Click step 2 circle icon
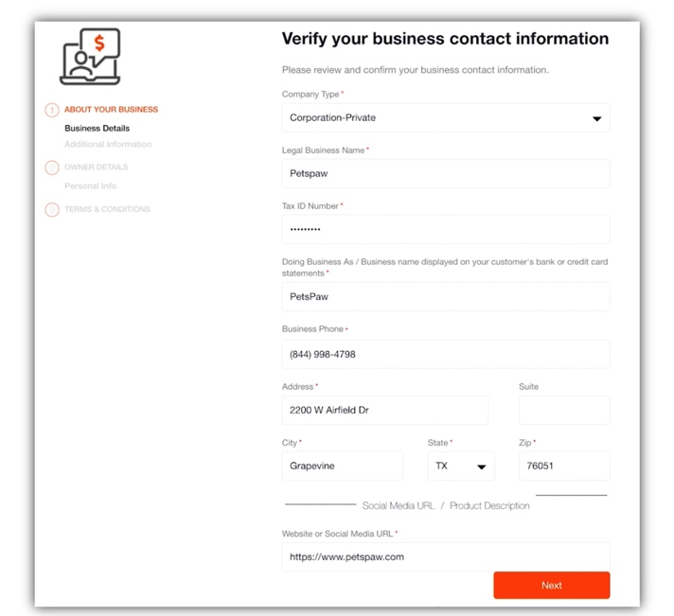This screenshot has height=616, width=674. 52,167
